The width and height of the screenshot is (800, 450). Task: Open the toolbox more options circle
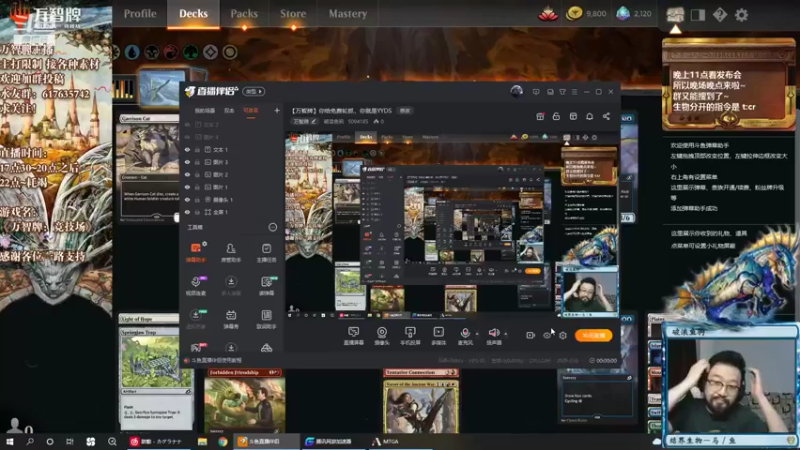[x=273, y=227]
